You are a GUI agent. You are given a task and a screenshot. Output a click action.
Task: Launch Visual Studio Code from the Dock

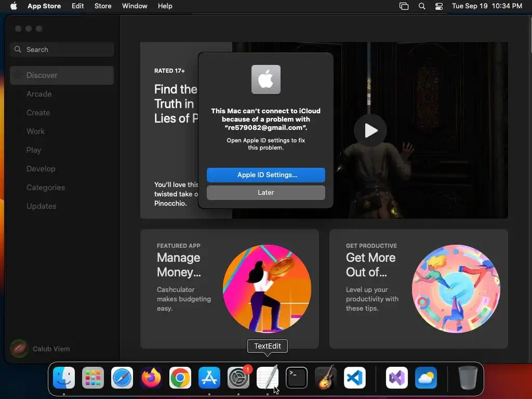355,378
